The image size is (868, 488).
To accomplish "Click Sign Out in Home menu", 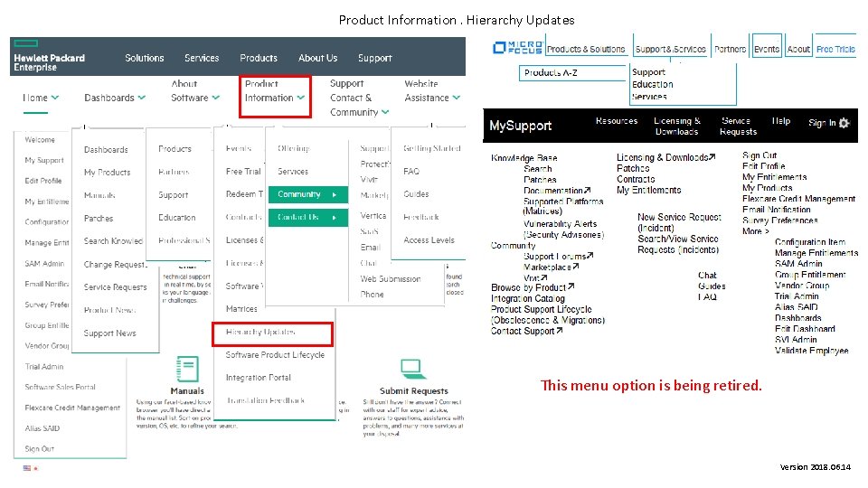I will pos(39,449).
